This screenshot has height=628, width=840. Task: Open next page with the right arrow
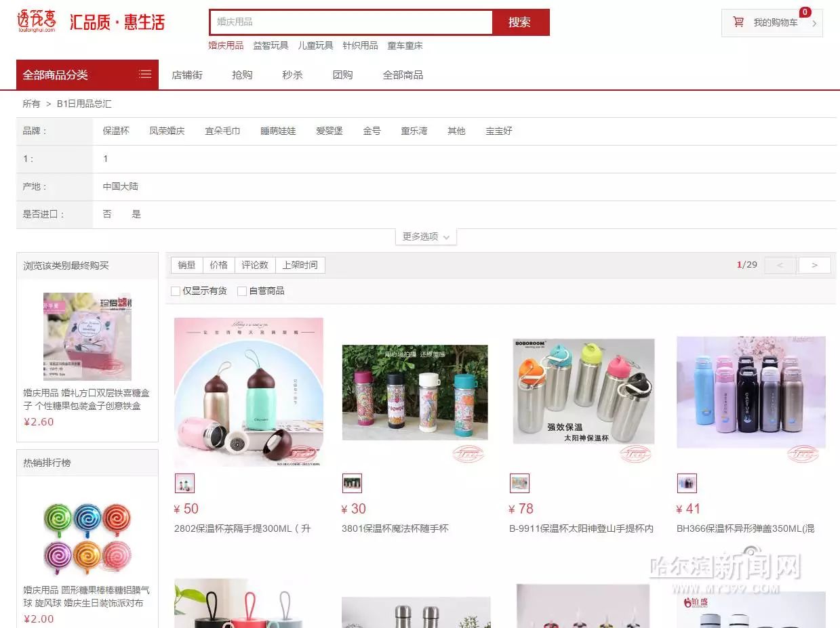[814, 265]
